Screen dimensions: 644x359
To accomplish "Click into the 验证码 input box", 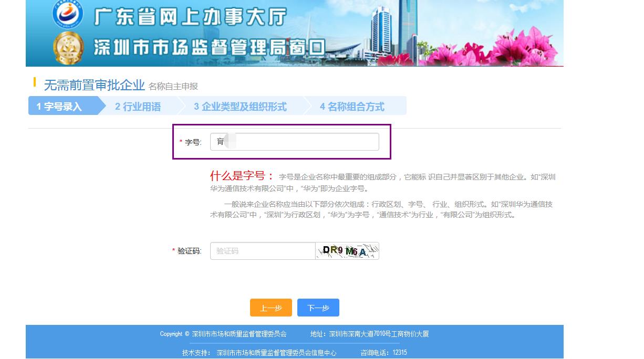I will 262,251.
